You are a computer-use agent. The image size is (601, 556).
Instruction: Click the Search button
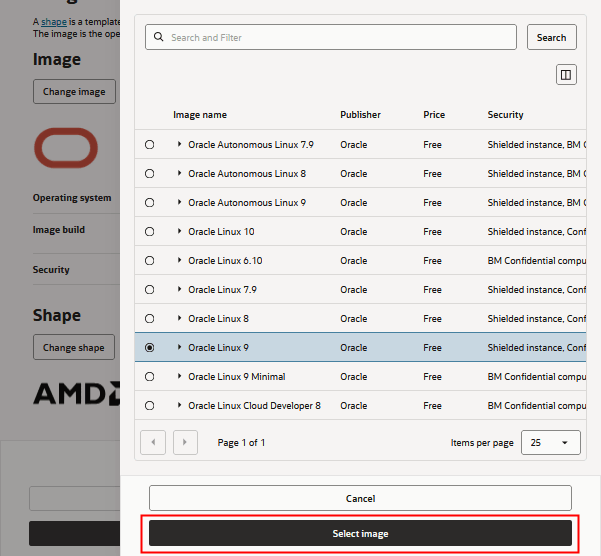coord(552,37)
